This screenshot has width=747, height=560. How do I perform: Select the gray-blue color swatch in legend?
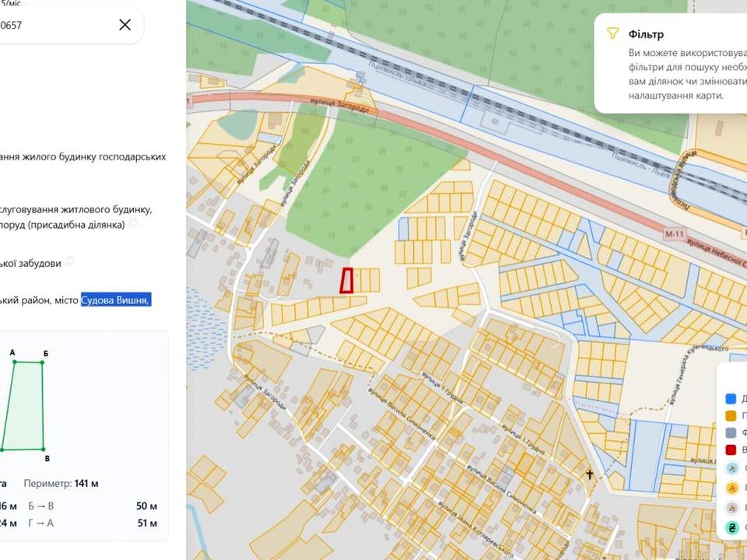click(x=731, y=433)
